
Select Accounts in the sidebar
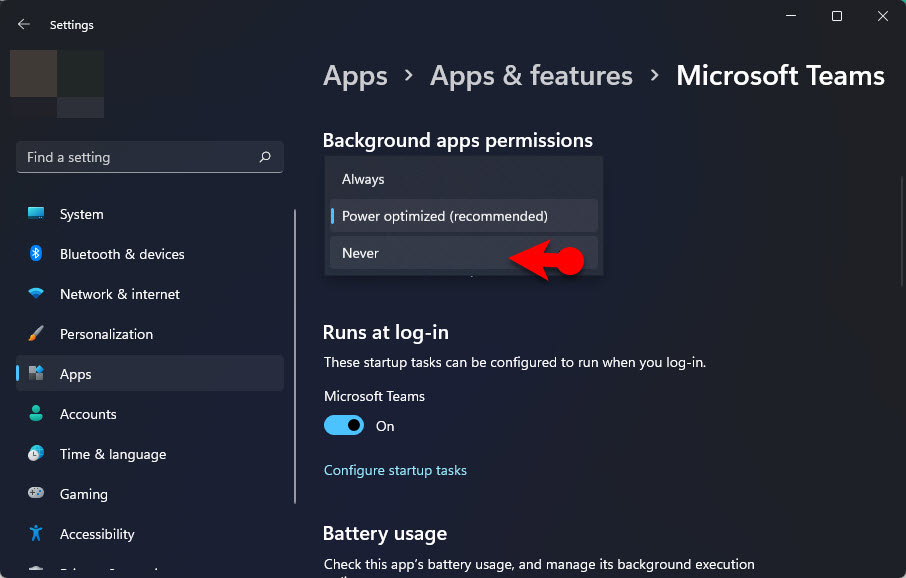pos(150,414)
